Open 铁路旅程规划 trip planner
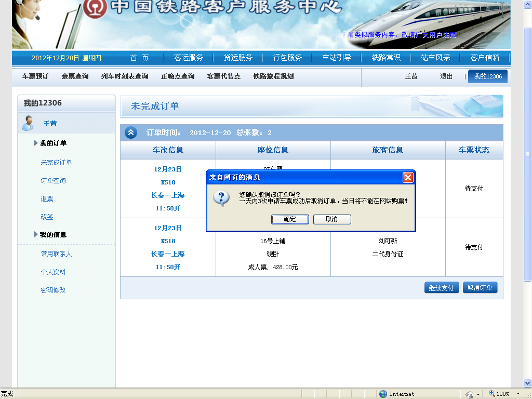 273,76
